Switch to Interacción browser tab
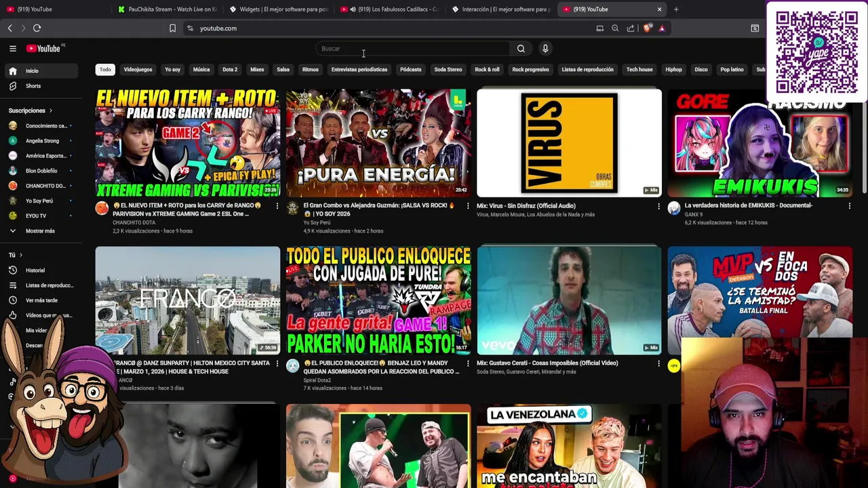The image size is (868, 488). click(500, 9)
